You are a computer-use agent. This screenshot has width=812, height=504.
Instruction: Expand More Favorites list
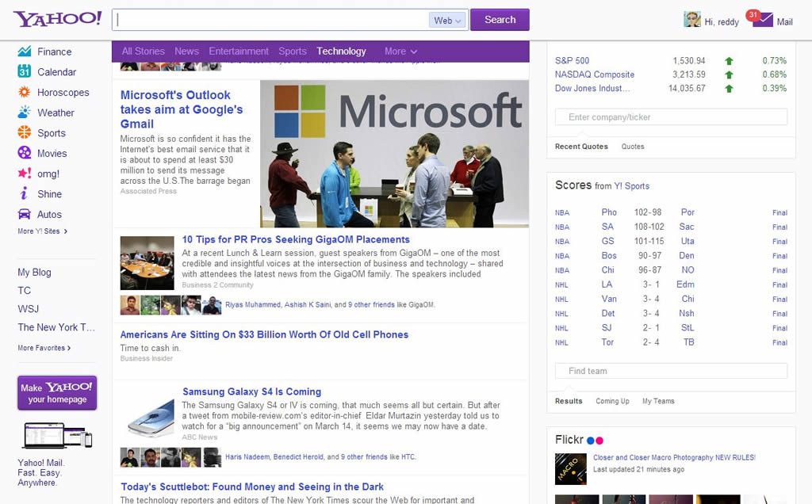point(44,348)
